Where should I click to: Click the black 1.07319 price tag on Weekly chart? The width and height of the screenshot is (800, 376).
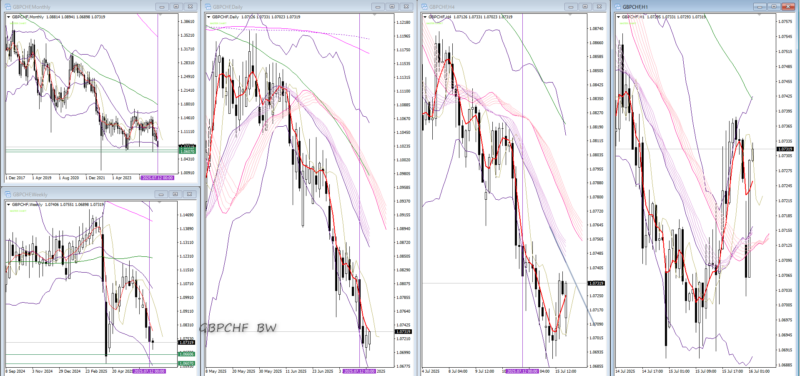pyautogui.click(x=186, y=343)
